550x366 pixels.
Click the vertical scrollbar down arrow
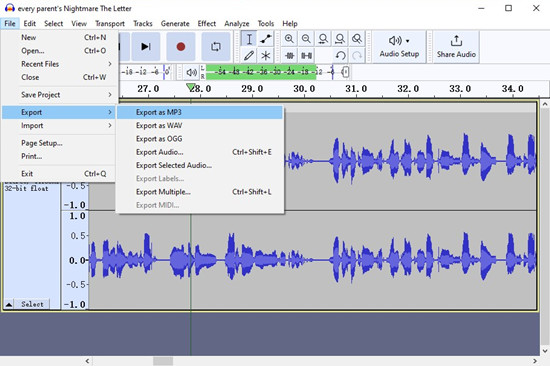coord(545,351)
